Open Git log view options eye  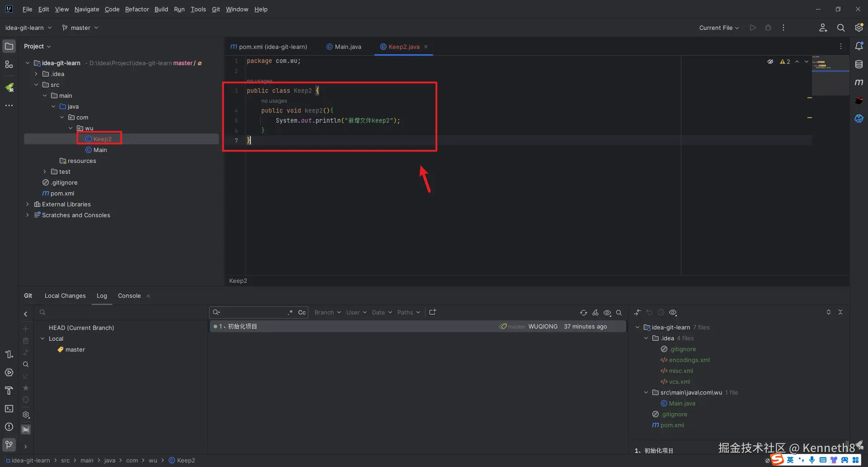point(607,313)
